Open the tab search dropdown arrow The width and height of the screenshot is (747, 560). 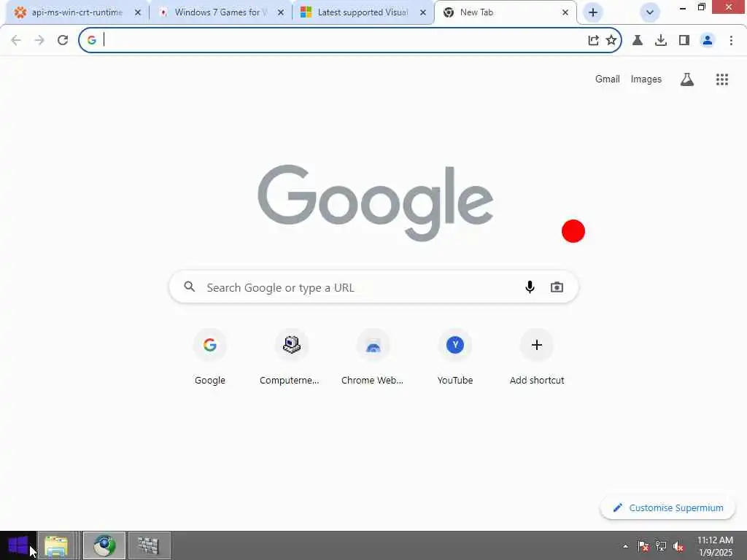(x=650, y=12)
